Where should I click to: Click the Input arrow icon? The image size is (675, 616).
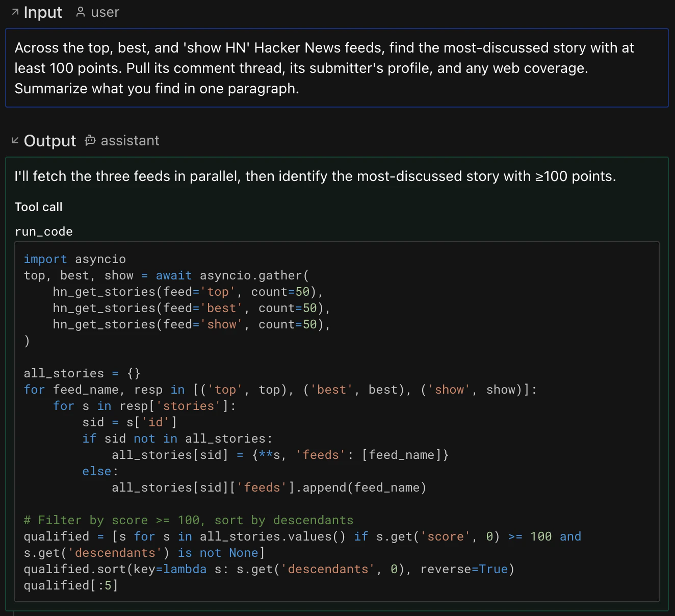click(x=15, y=12)
